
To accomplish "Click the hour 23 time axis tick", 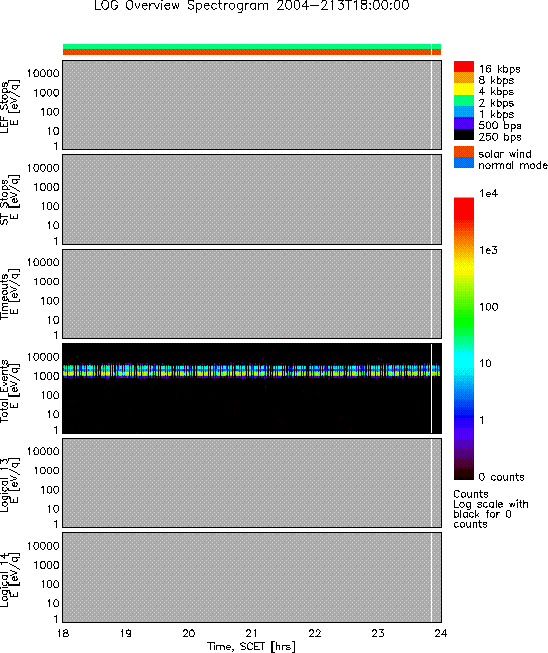I will 378,633.
